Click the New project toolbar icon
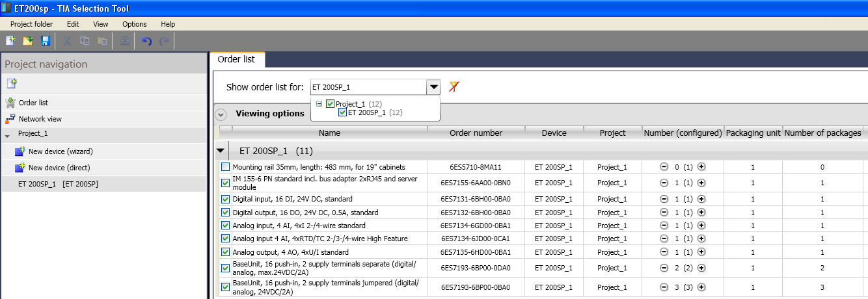This screenshot has width=868, height=299. click(10, 41)
